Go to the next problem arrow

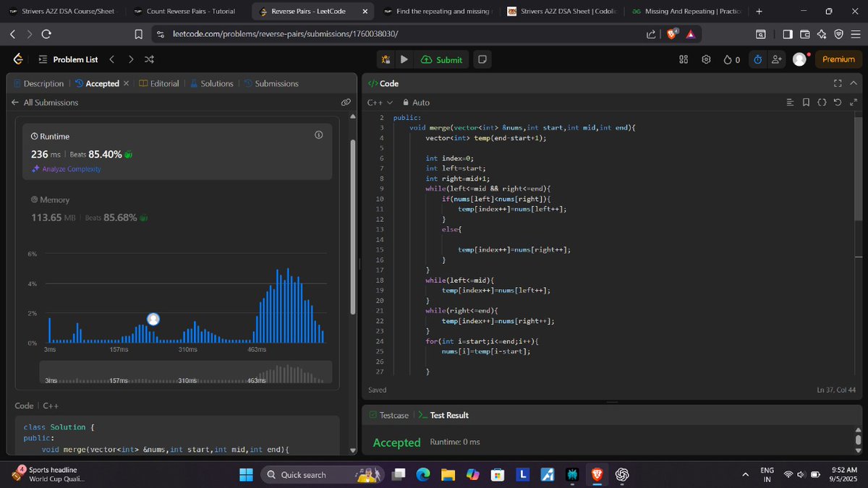click(x=130, y=59)
